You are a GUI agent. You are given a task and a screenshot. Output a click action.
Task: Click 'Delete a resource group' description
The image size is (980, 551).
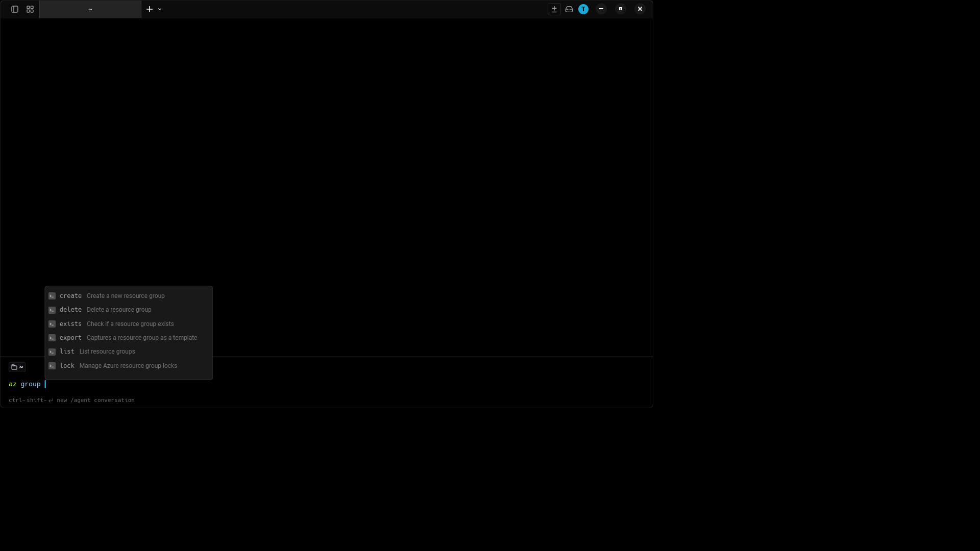pos(119,310)
